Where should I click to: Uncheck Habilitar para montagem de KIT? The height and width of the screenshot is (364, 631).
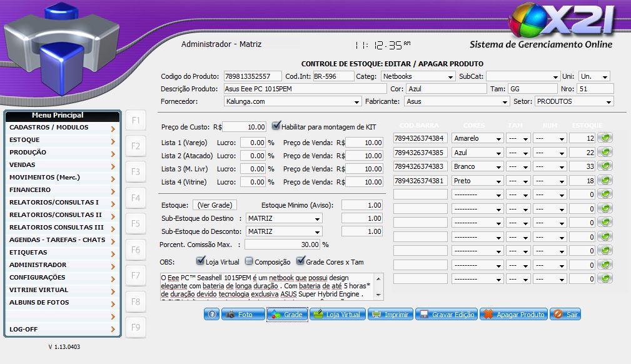point(276,126)
